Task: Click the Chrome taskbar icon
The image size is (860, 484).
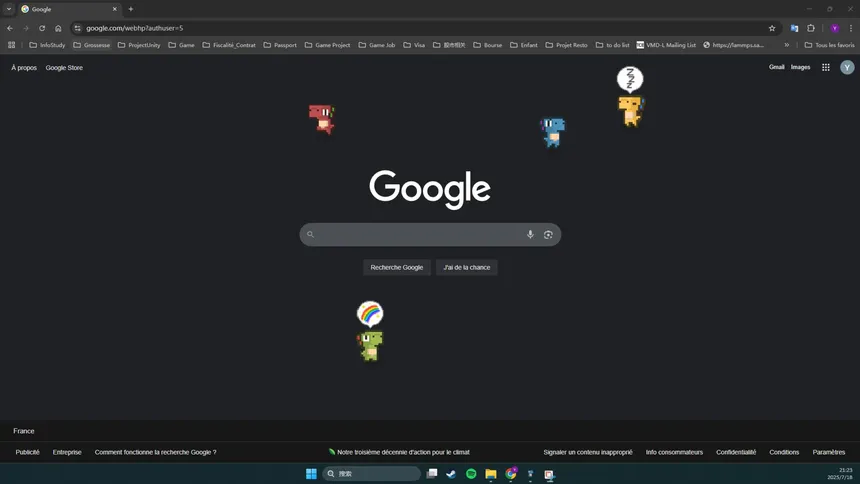Action: [x=511, y=474]
